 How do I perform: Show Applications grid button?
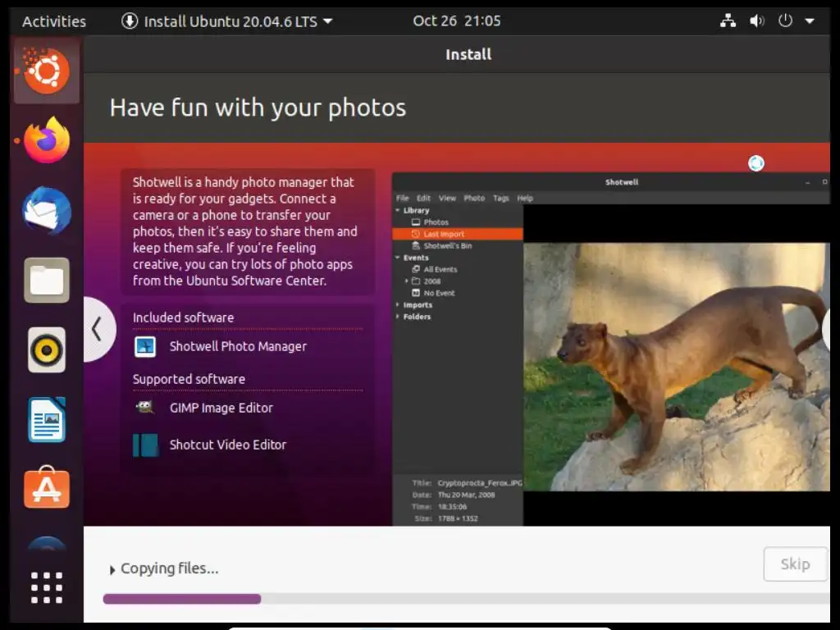(47, 587)
